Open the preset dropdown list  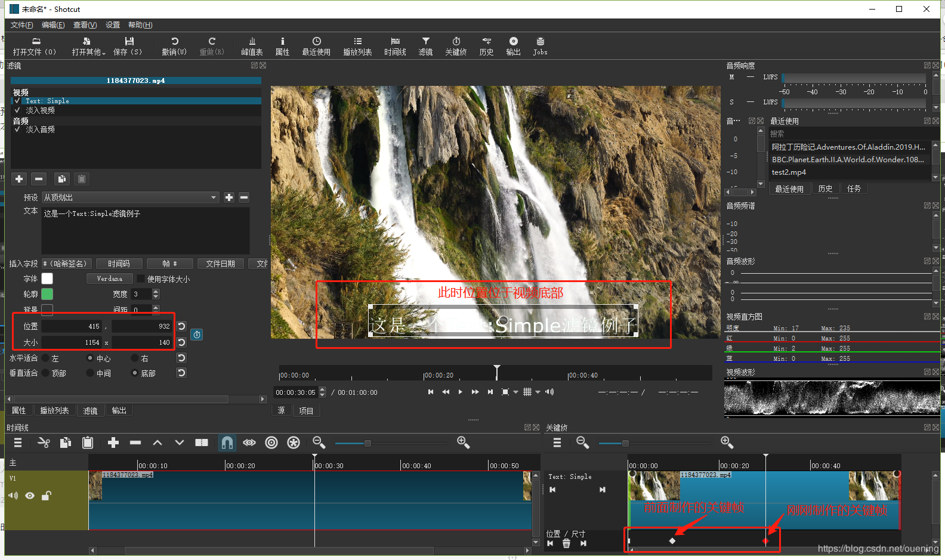click(x=214, y=197)
